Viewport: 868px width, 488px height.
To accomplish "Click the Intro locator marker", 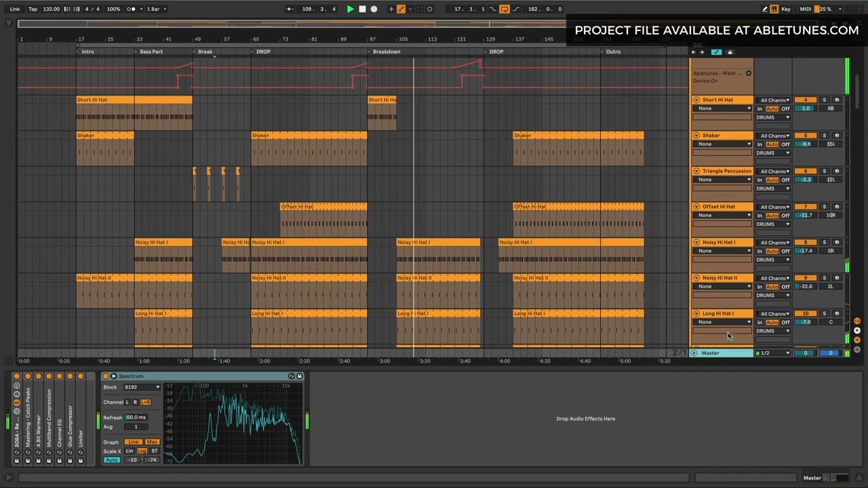I will coord(85,52).
